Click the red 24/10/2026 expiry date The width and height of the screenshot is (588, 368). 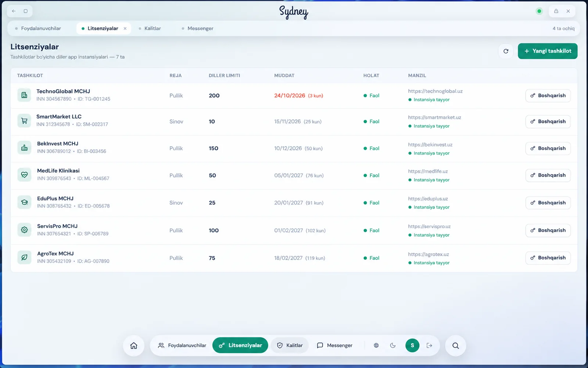(x=290, y=96)
